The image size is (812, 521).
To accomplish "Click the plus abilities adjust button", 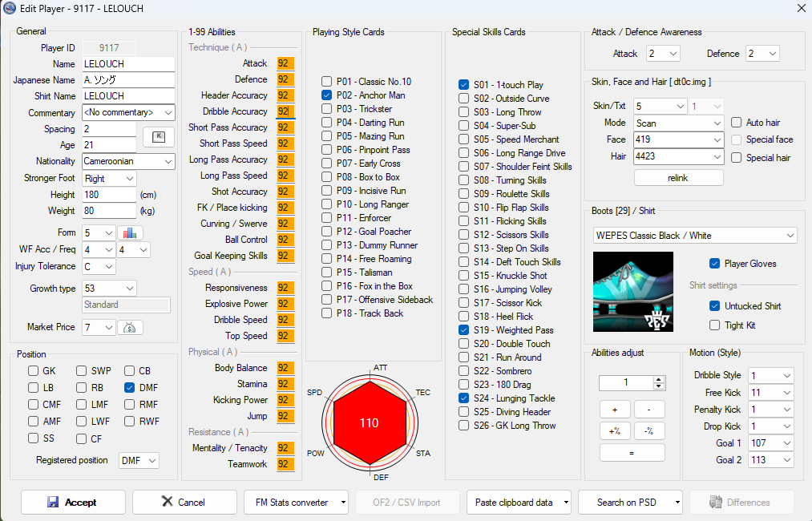I will click(615, 410).
